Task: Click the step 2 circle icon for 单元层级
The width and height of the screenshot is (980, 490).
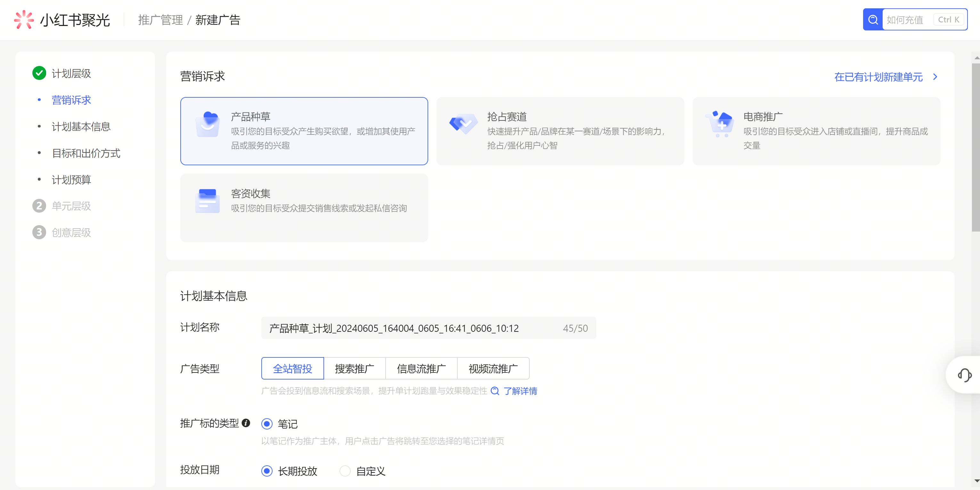Action: tap(39, 206)
